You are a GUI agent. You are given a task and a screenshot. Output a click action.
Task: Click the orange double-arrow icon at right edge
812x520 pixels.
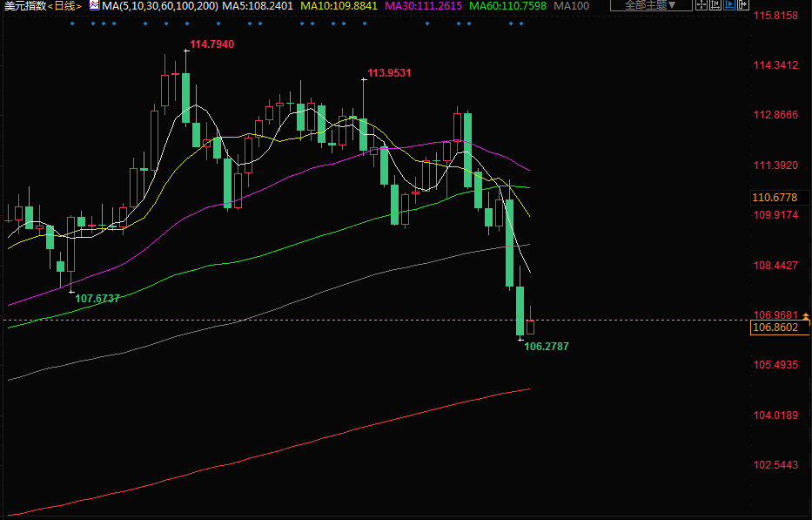[806, 318]
